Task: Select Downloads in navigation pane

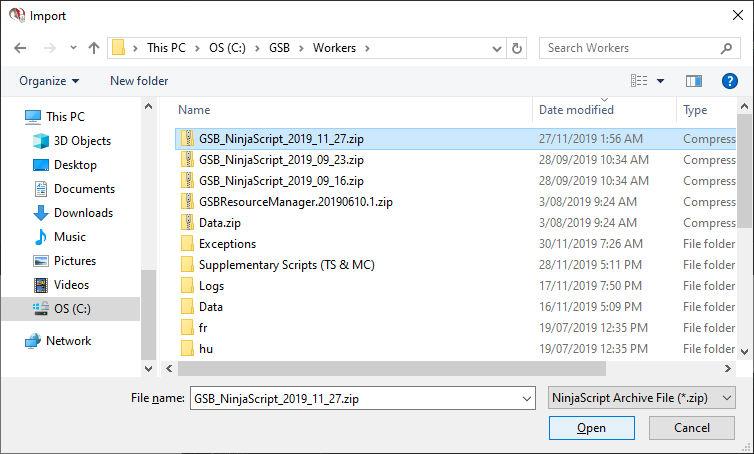Action: (82, 213)
